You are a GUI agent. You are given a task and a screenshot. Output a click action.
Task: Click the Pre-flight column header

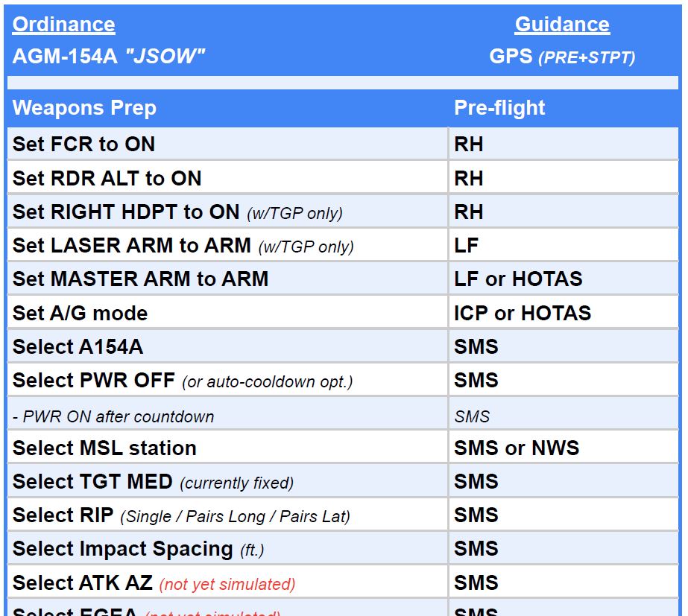[500, 108]
